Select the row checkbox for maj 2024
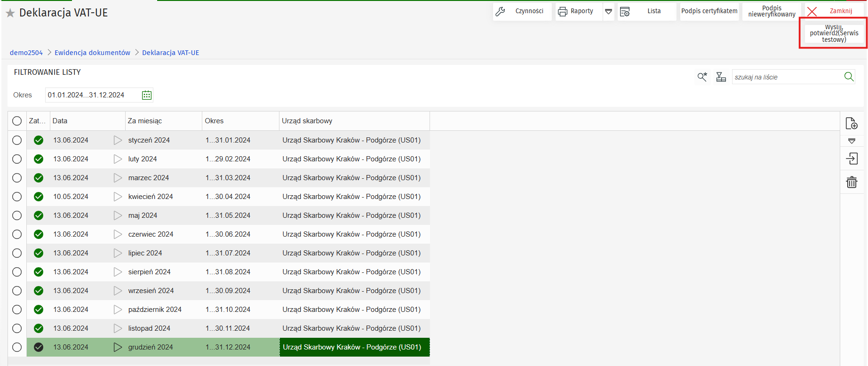 tap(17, 215)
